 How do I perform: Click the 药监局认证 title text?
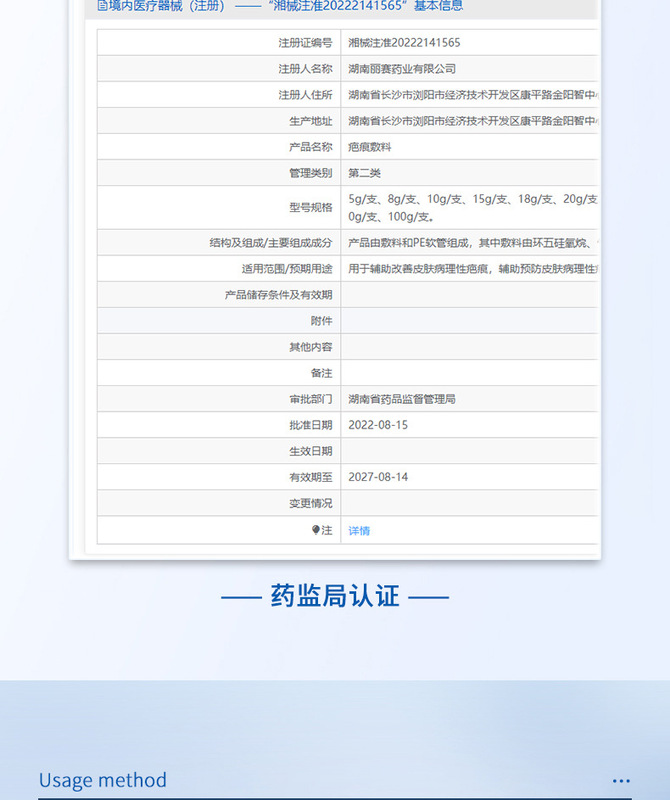coord(335,595)
